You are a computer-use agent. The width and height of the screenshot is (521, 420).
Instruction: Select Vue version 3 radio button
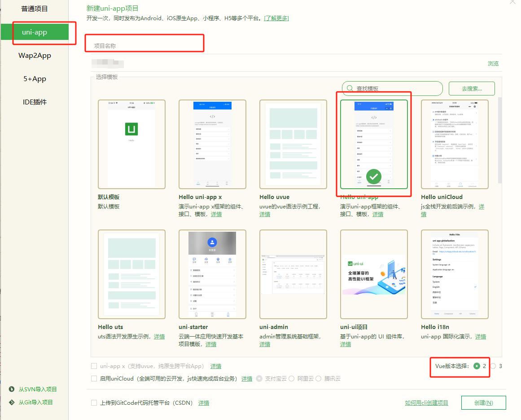pyautogui.click(x=493, y=366)
